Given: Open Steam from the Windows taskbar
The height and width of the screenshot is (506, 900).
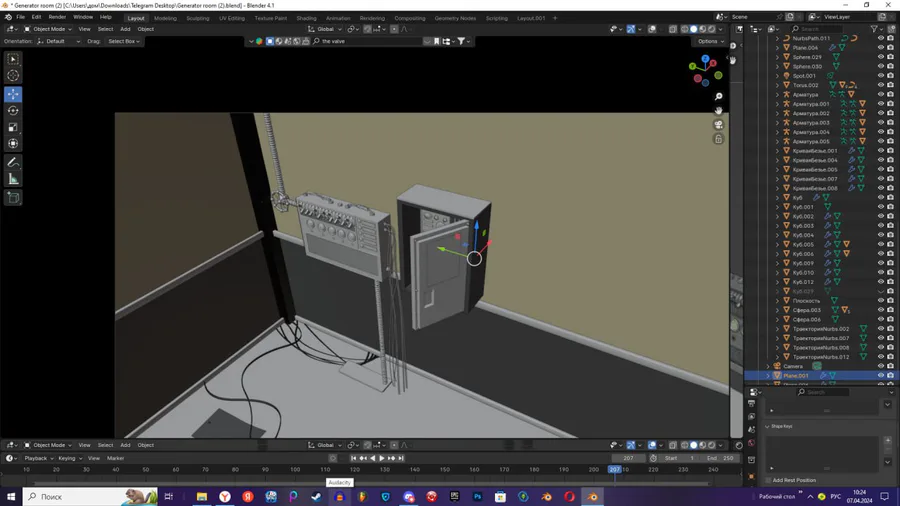Looking at the screenshot, I should 316,497.
